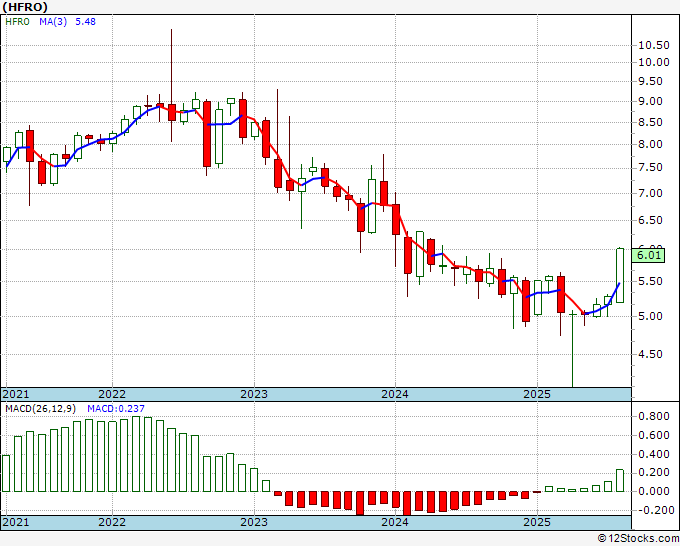
Task: Click the 0.600 MACD axis label
Action: (x=654, y=435)
